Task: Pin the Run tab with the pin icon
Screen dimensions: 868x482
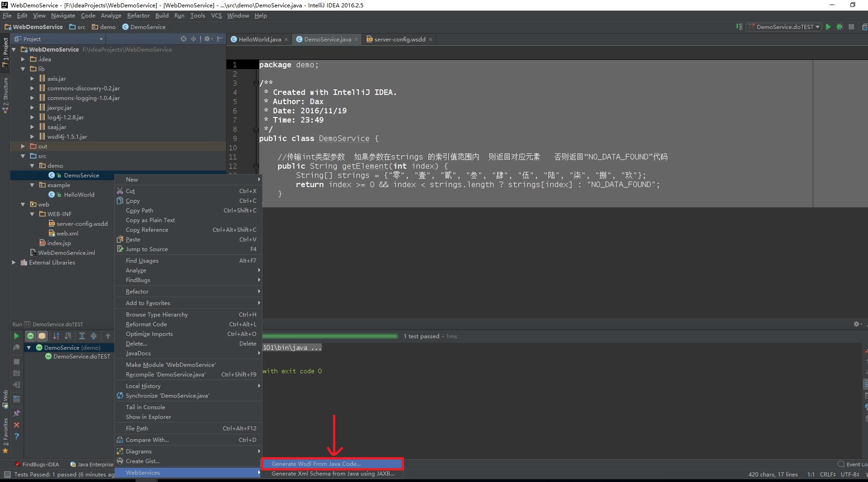Action: [x=17, y=413]
